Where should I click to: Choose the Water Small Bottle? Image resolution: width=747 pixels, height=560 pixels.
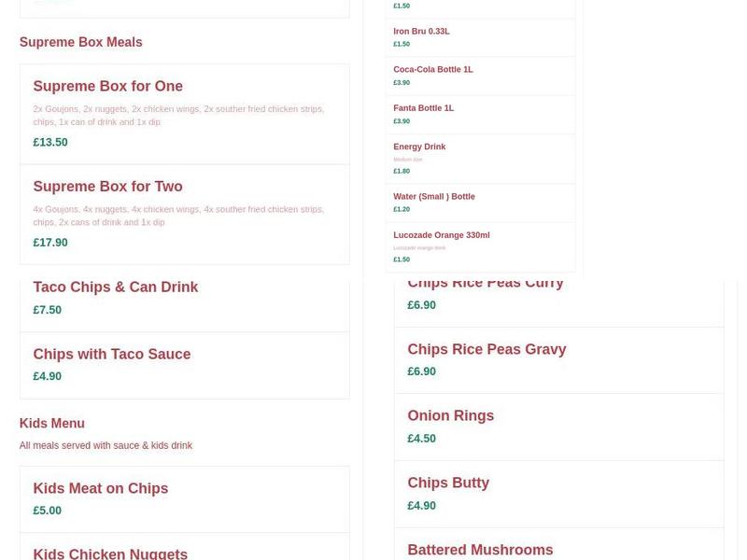coord(434,196)
